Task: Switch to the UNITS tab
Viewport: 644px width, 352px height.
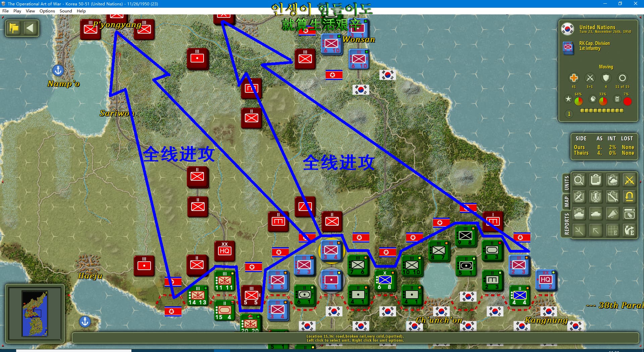Action: coord(567,183)
